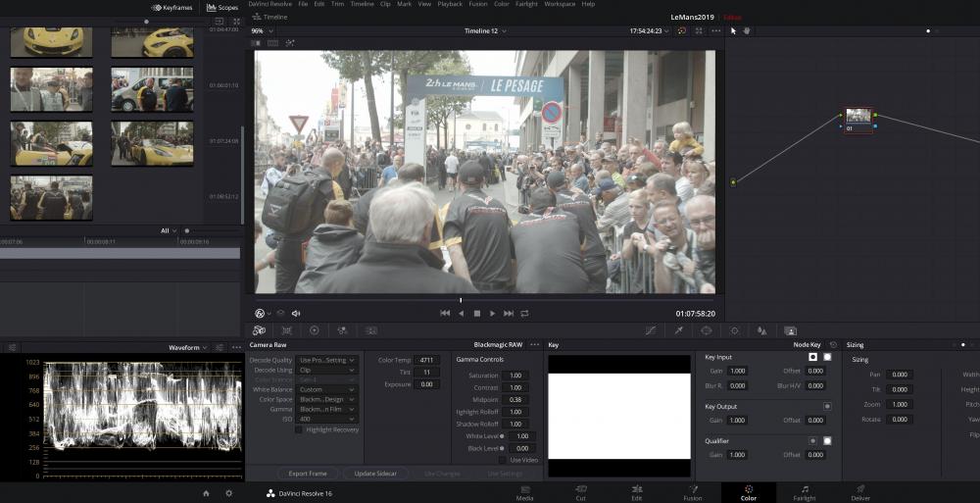Stop playback in the viewer
This screenshot has width=980, height=503.
click(477, 314)
